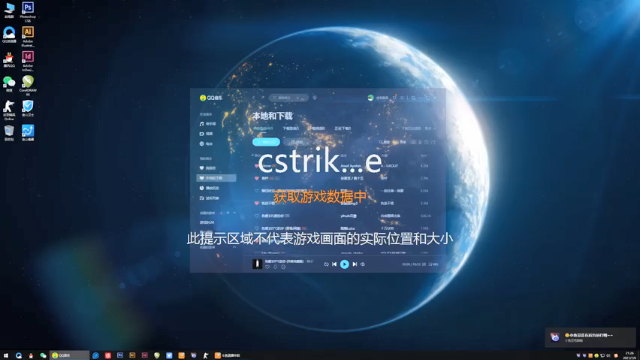Open the blue shield security desktop shortcut
This screenshot has width=640, height=360.
tap(28, 109)
